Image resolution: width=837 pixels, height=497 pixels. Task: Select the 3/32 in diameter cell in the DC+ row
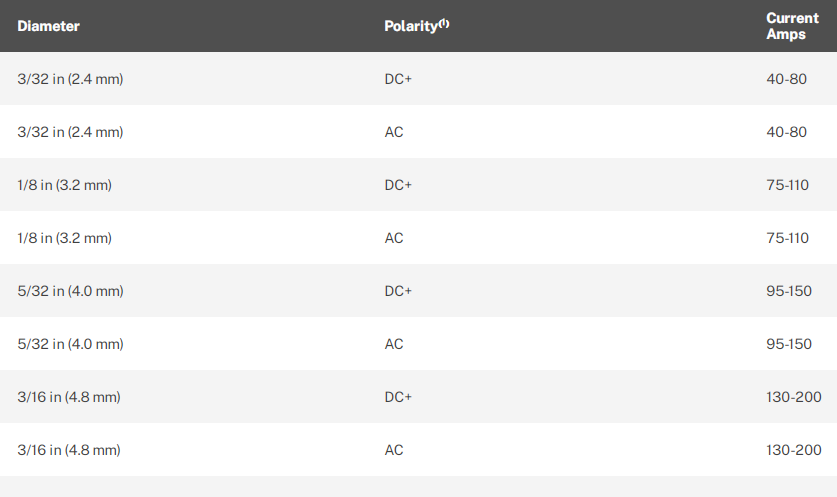[x=70, y=79]
